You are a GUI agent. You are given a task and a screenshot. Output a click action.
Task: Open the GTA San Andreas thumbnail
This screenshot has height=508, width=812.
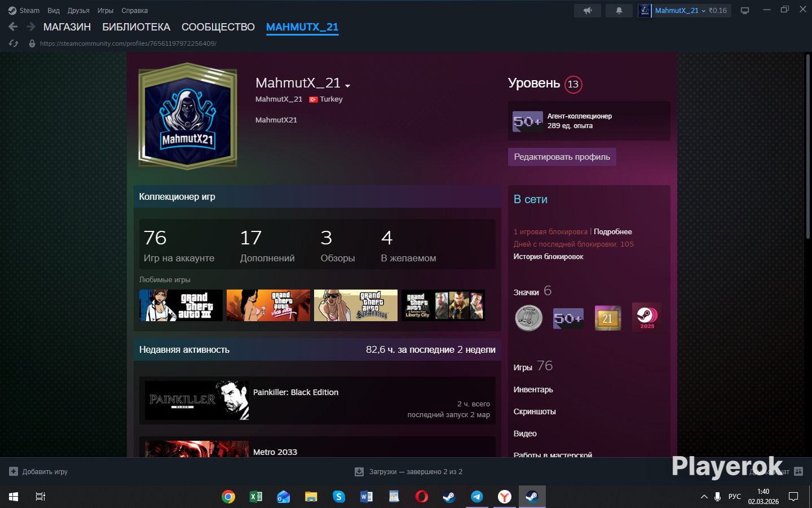pos(356,305)
